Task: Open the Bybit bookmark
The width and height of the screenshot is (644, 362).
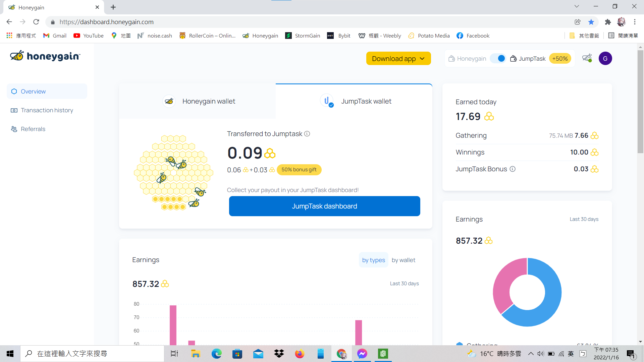Action: pyautogui.click(x=339, y=36)
